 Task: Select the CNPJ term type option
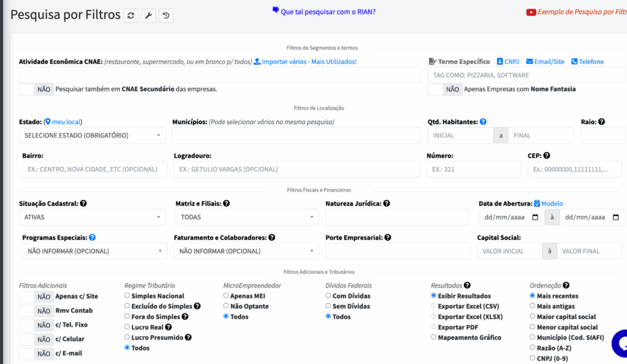coord(508,62)
